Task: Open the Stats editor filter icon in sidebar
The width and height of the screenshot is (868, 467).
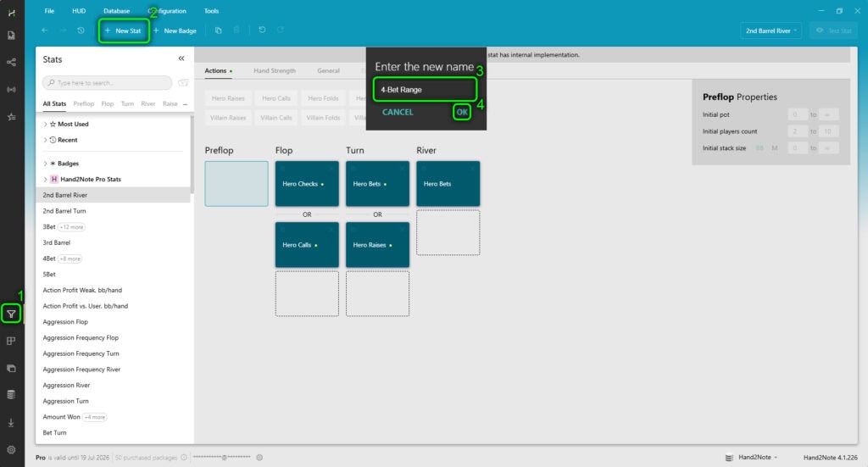Action: 11,314
